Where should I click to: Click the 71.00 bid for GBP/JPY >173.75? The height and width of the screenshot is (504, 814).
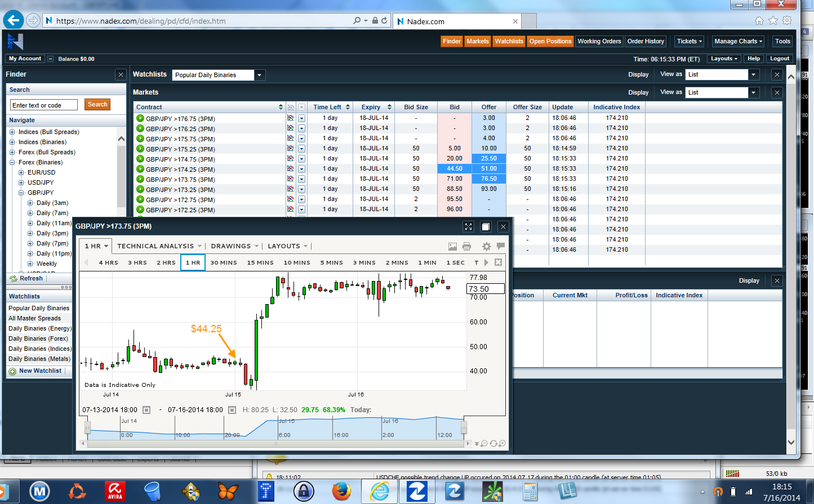[x=455, y=179]
